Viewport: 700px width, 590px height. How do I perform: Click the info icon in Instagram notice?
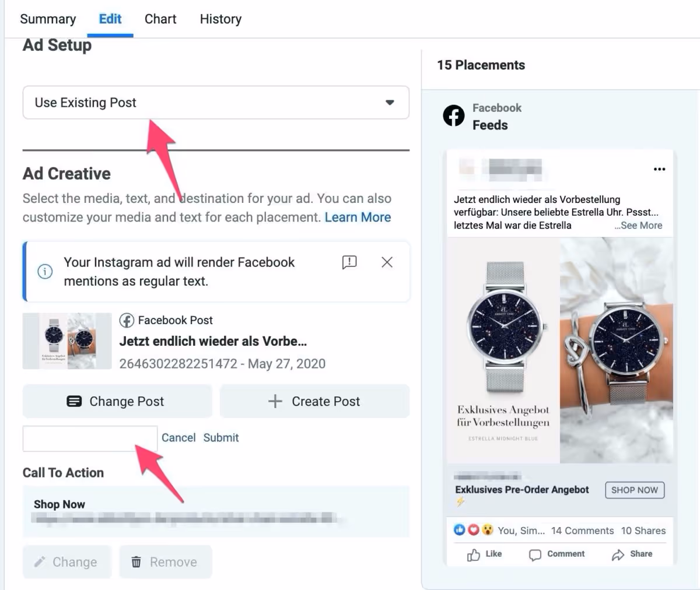pos(45,272)
